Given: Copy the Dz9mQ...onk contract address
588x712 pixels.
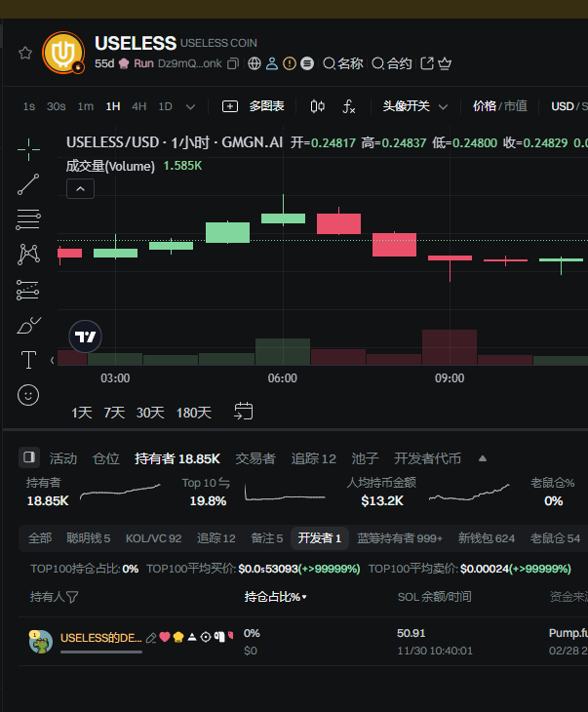Looking at the screenshot, I should pyautogui.click(x=233, y=63).
